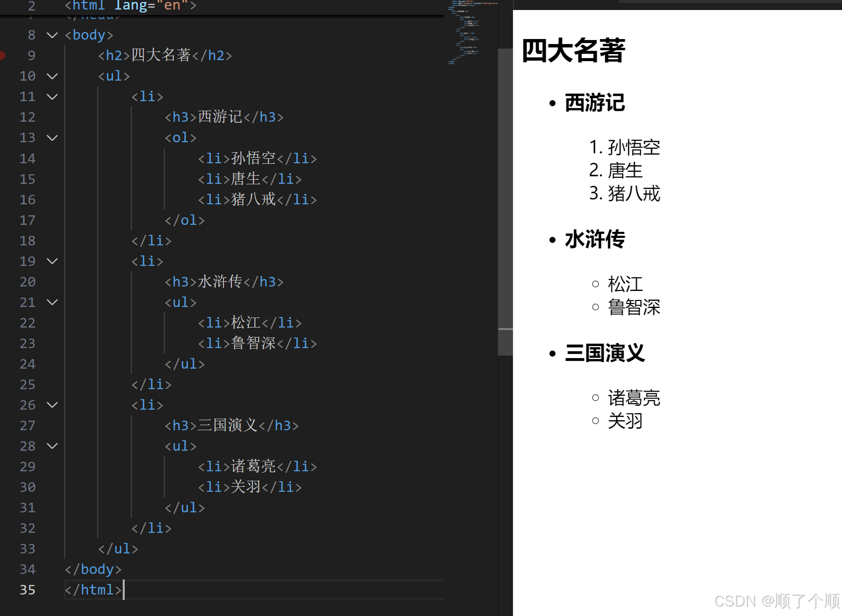This screenshot has height=616, width=842.
Task: Click 鲁智深 in the preview list
Action: tap(634, 307)
